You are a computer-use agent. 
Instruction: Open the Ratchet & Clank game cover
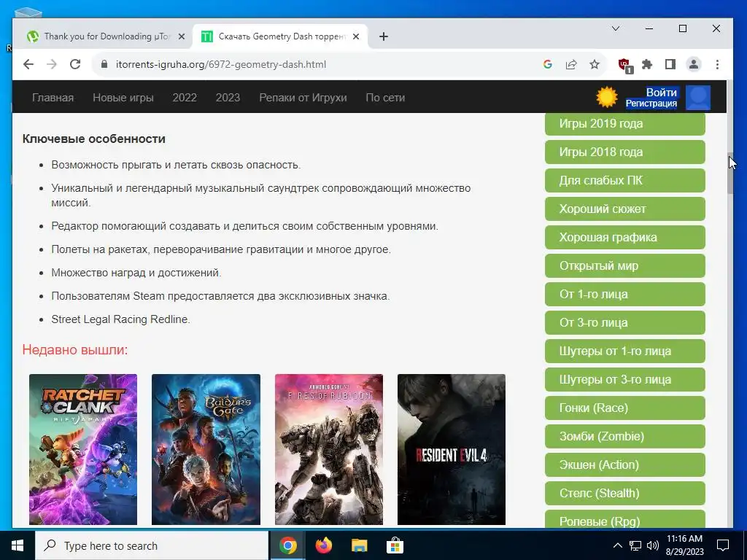tap(83, 449)
